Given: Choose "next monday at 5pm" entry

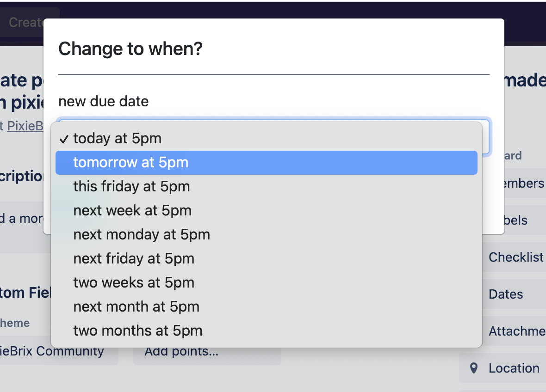Looking at the screenshot, I should (x=142, y=234).
